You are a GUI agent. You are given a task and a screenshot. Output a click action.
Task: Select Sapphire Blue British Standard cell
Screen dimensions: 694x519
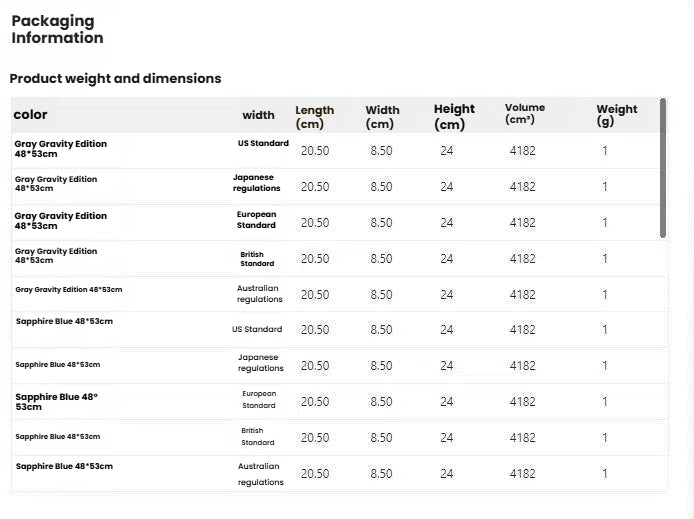(x=258, y=436)
